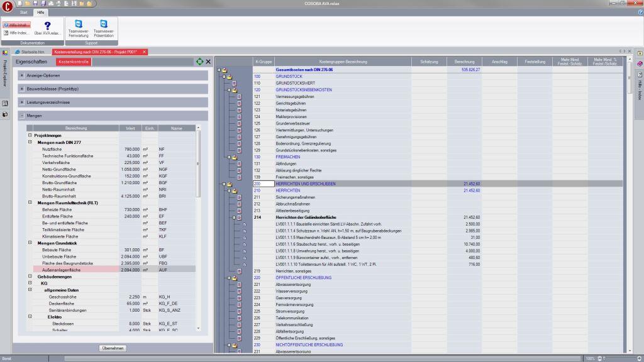
Task: Switch to the Startseite.htm document tab
Action: (x=33, y=52)
